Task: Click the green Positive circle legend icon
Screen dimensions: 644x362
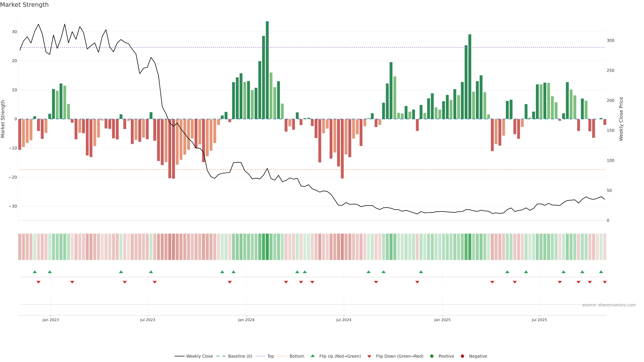Action: [x=432, y=356]
